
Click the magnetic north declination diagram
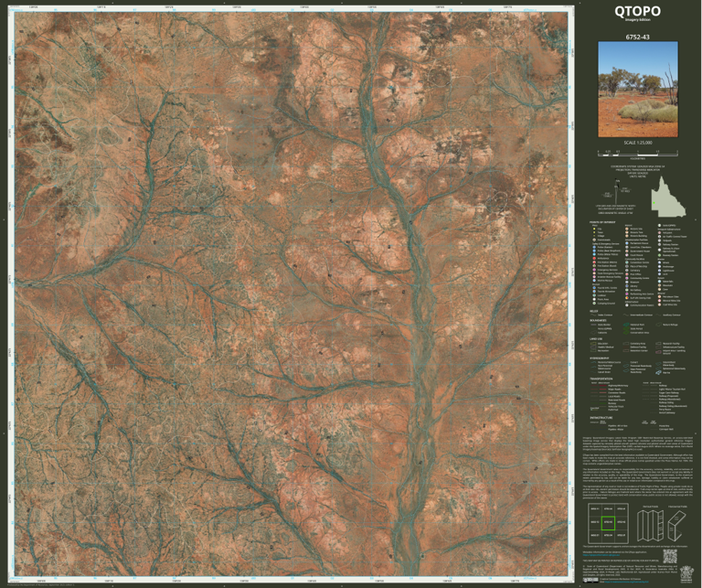pos(615,190)
